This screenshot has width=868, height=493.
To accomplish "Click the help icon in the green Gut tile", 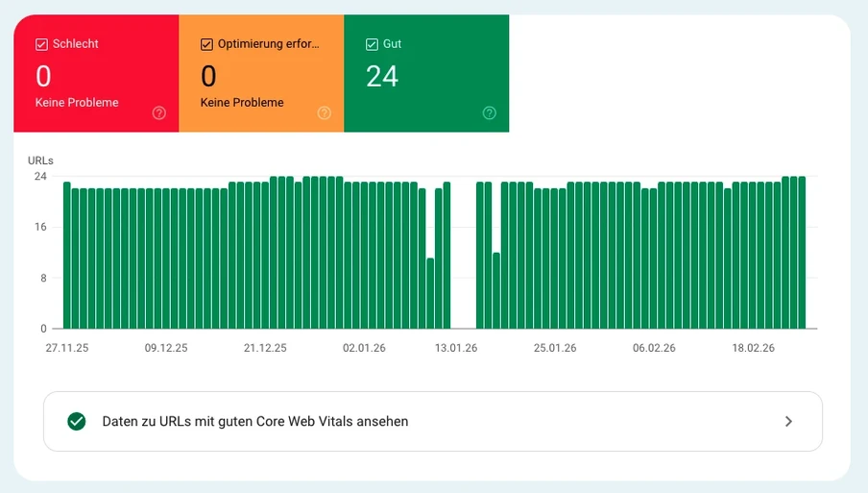I will (490, 113).
